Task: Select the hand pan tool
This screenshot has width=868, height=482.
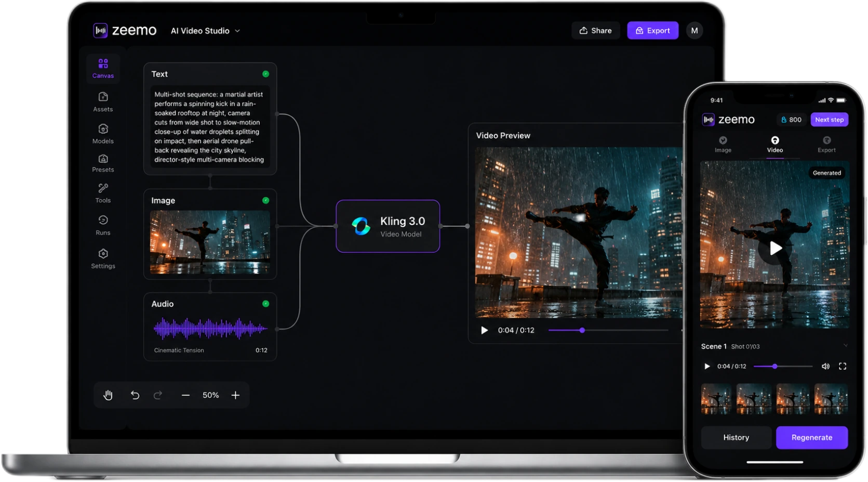Action: pyautogui.click(x=108, y=395)
